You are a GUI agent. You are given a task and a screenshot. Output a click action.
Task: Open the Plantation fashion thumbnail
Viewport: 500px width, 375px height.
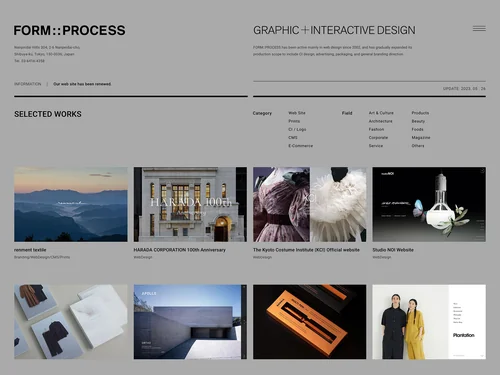click(429, 322)
